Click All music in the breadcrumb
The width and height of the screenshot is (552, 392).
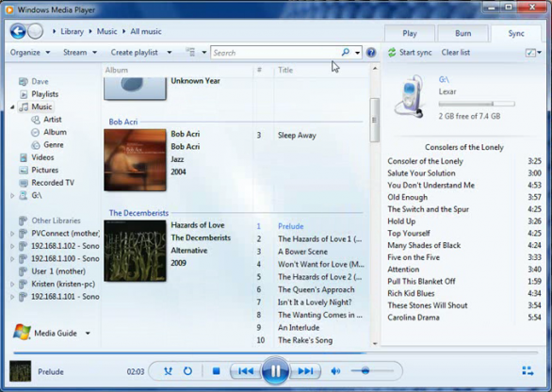click(x=146, y=31)
